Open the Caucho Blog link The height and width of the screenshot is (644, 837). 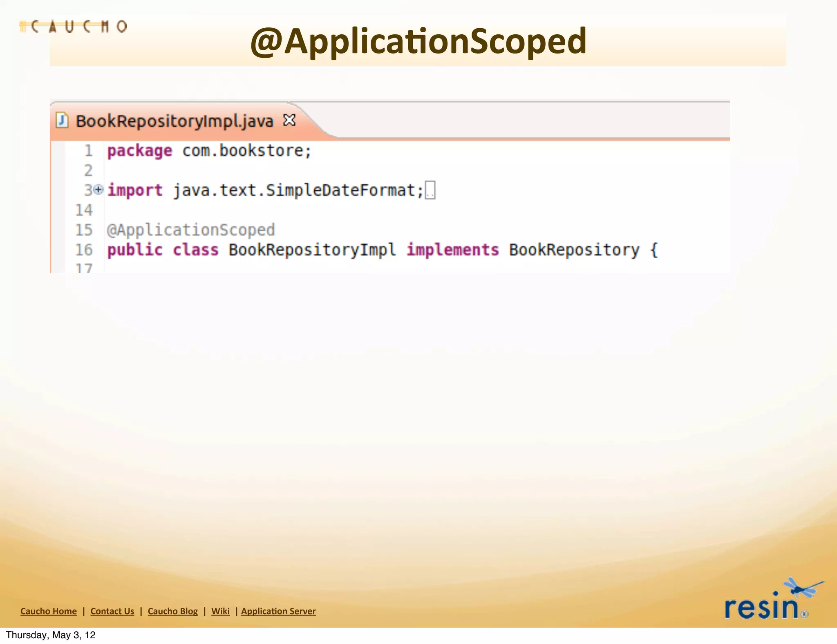(x=172, y=611)
